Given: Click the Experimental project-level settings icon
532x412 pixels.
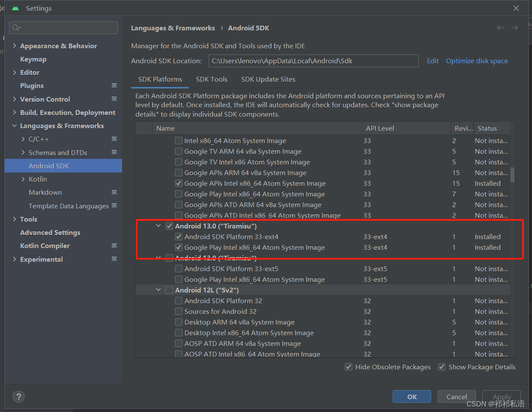Looking at the screenshot, I should 114,259.
